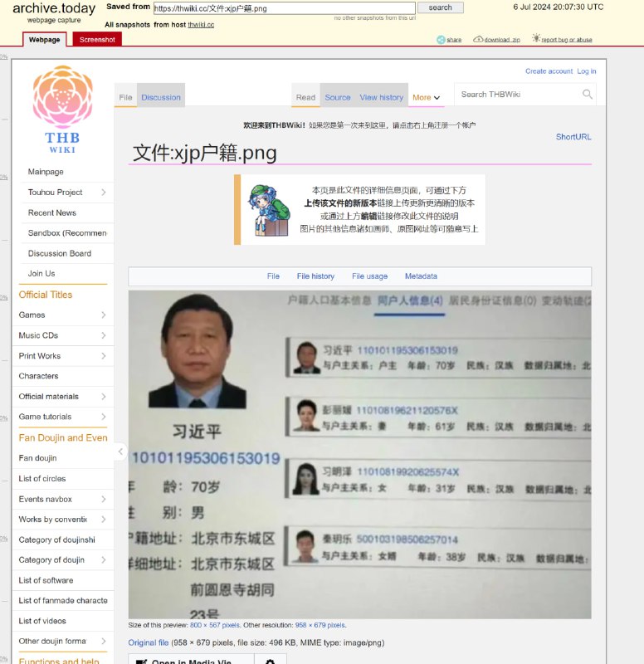This screenshot has height=664, width=644.
Task: Expand the Official materials submenu arrow
Action: click(104, 397)
